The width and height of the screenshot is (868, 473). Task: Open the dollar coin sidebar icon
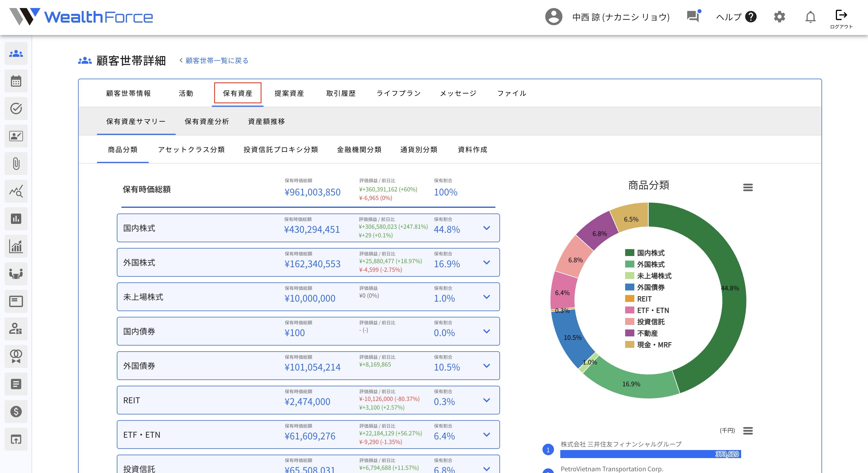point(16,411)
